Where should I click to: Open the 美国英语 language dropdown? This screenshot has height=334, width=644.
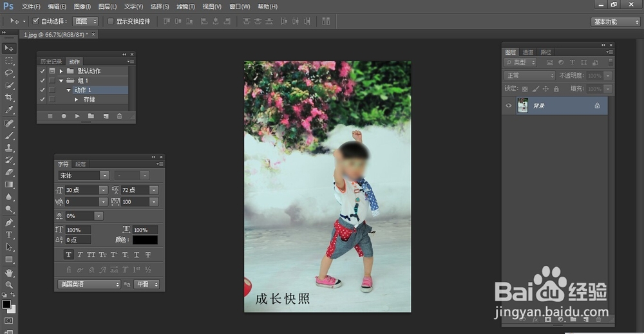click(x=89, y=284)
